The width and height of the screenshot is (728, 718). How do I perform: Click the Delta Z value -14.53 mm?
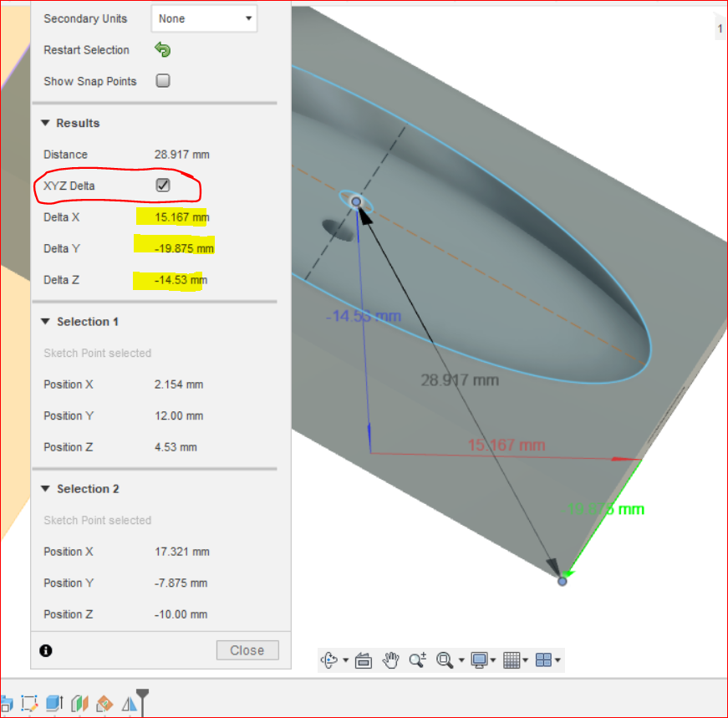(181, 279)
